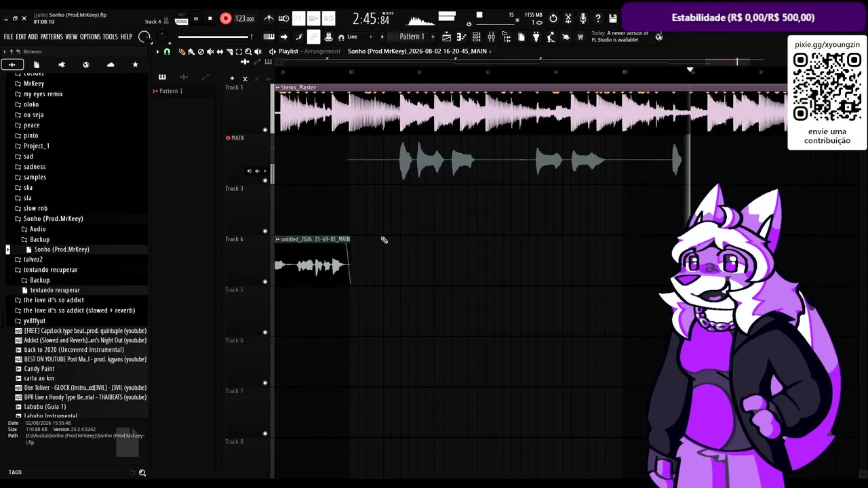The image size is (868, 488).
Task: Click the shopping cart icon
Action: tap(580, 37)
